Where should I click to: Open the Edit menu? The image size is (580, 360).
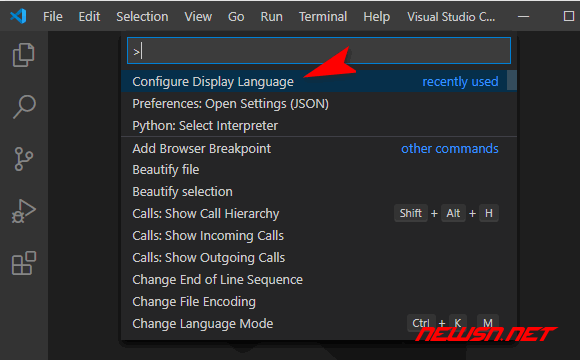click(x=89, y=17)
